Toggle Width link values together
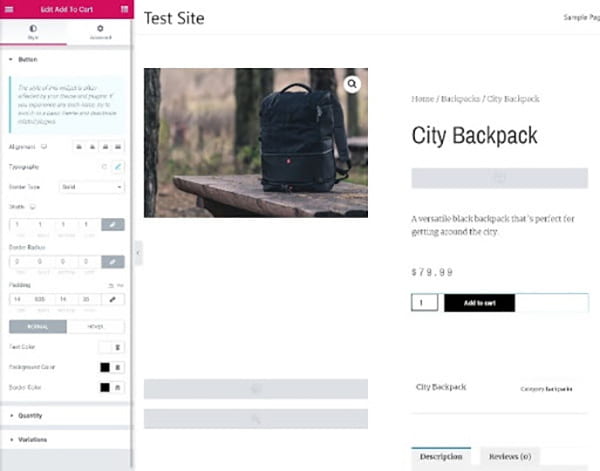Image resolution: width=600 pixels, height=471 pixels. pos(113,224)
